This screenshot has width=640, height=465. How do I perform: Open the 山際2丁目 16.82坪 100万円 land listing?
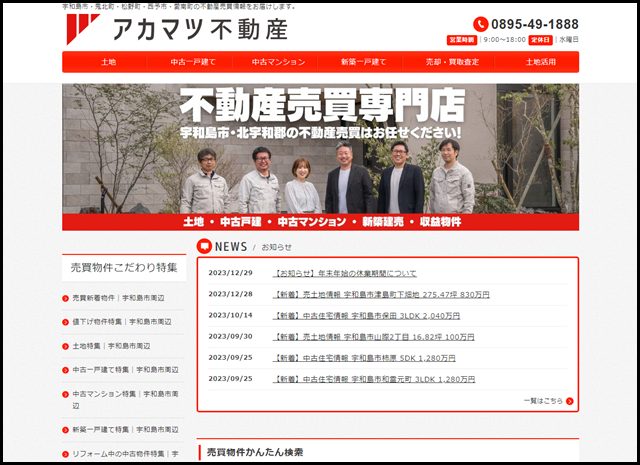coord(373,337)
